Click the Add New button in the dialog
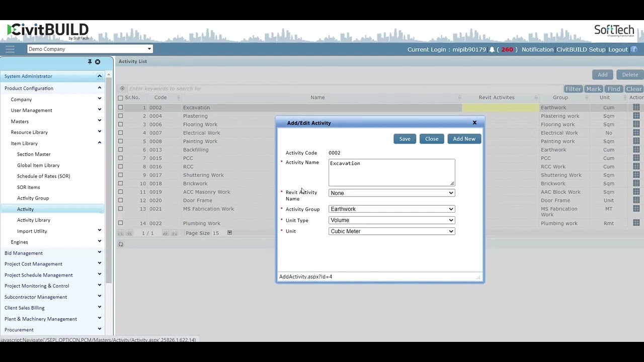Image resolution: width=644 pixels, height=362 pixels. coord(464,139)
